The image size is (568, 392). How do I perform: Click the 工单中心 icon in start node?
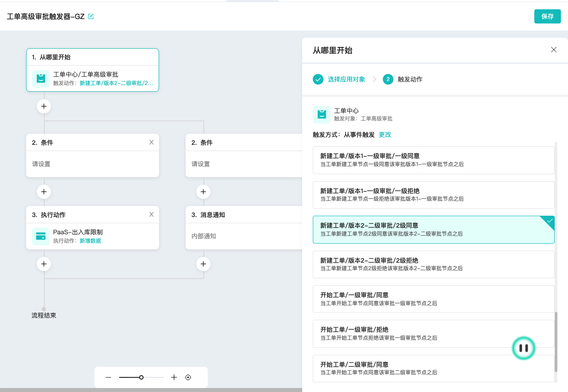pyautogui.click(x=41, y=78)
